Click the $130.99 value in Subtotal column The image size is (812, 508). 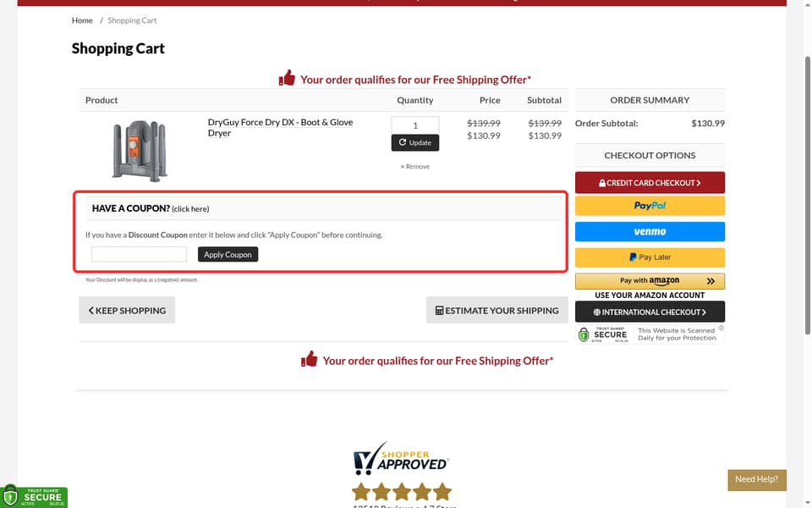pyautogui.click(x=544, y=135)
